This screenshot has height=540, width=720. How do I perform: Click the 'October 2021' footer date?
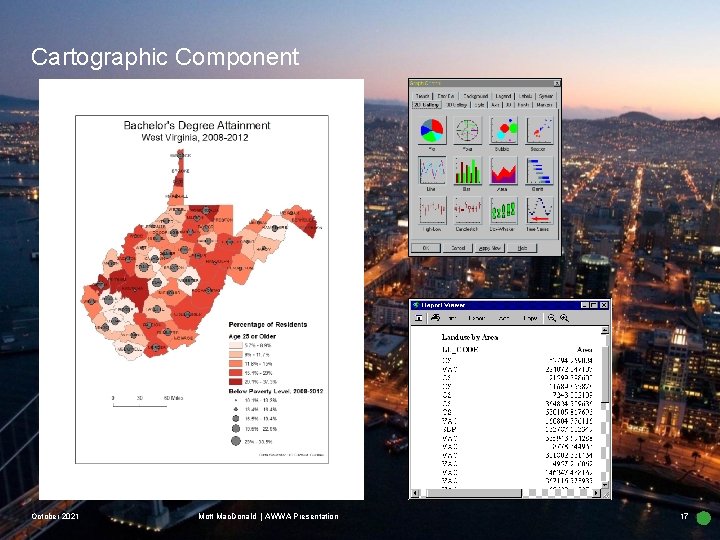(x=55, y=516)
